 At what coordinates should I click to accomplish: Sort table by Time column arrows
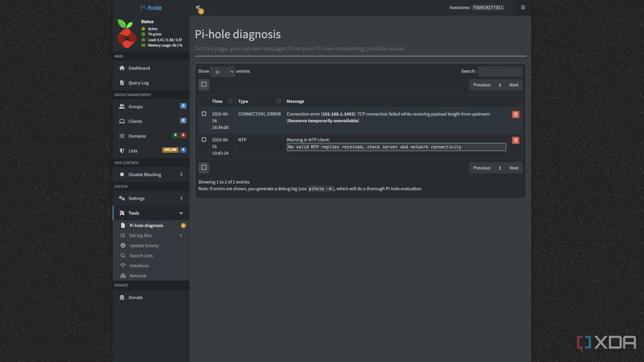tap(230, 101)
